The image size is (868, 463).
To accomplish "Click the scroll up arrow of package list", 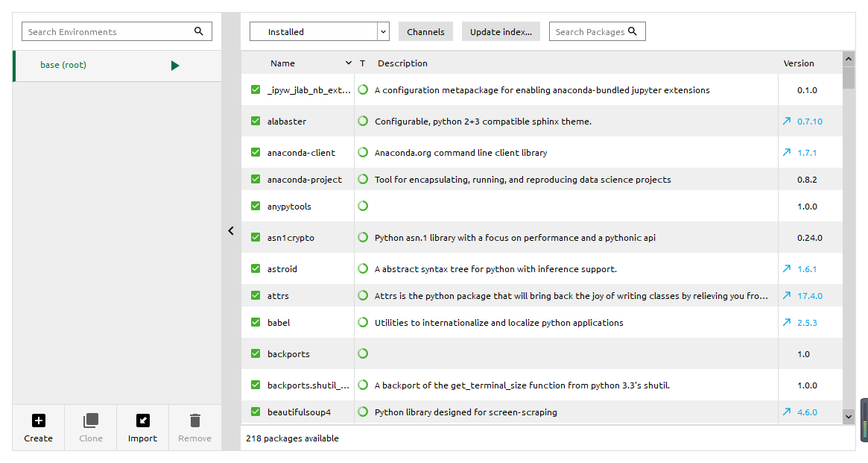I will point(848,58).
